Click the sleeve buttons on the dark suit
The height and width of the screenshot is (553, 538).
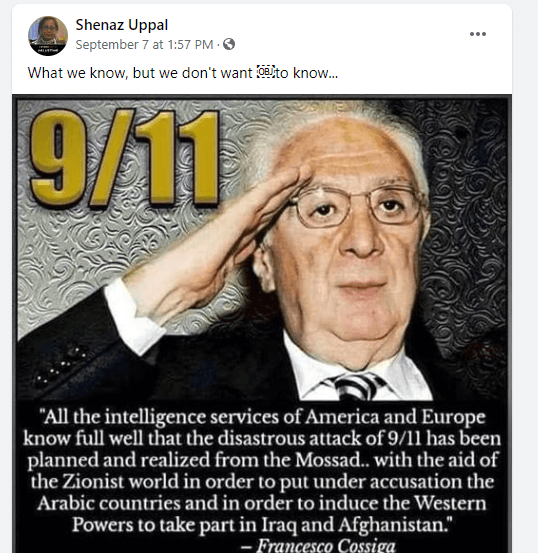[61, 365]
